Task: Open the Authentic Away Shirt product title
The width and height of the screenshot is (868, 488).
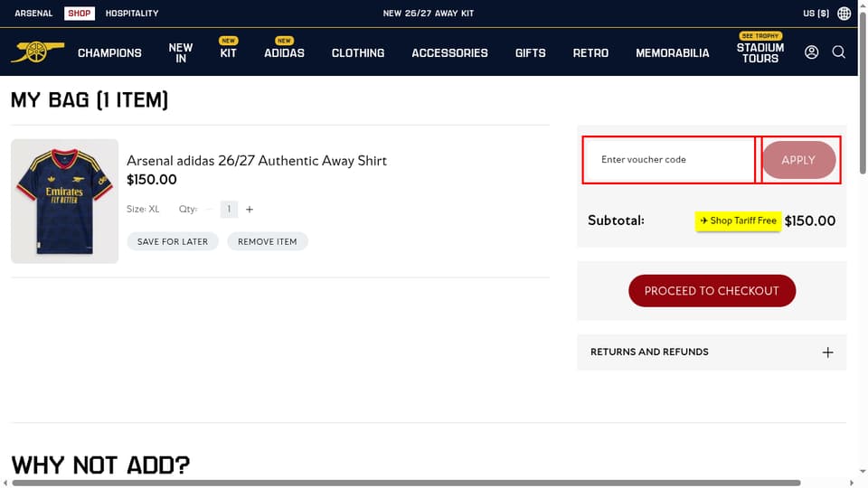Action: click(x=256, y=161)
